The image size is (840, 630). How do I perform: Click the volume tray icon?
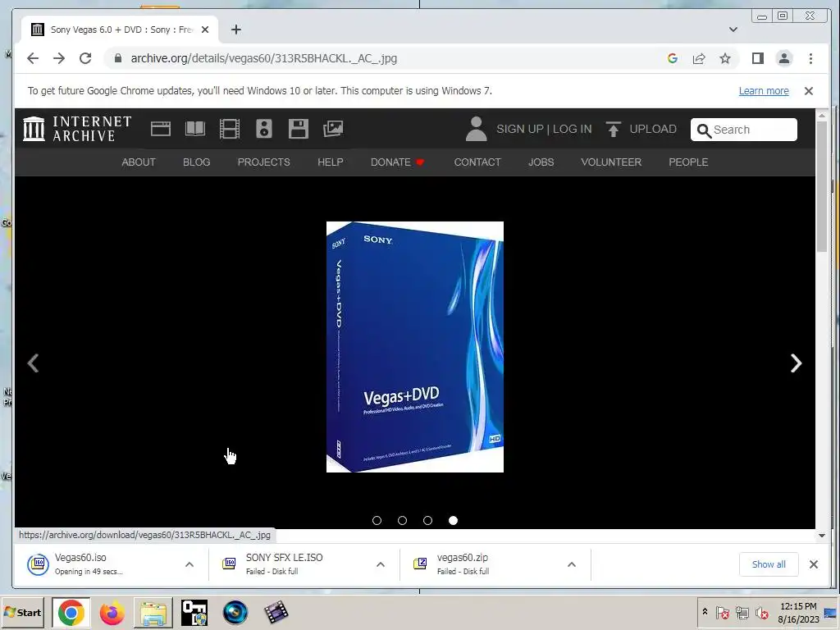761,612
